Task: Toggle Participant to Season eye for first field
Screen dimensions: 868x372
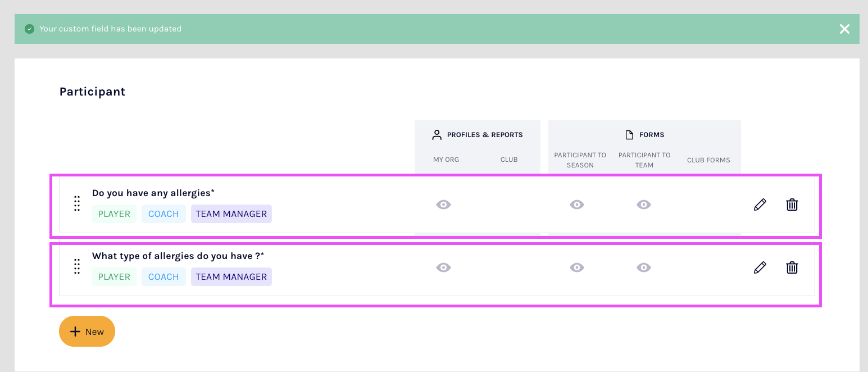Action: click(x=577, y=205)
